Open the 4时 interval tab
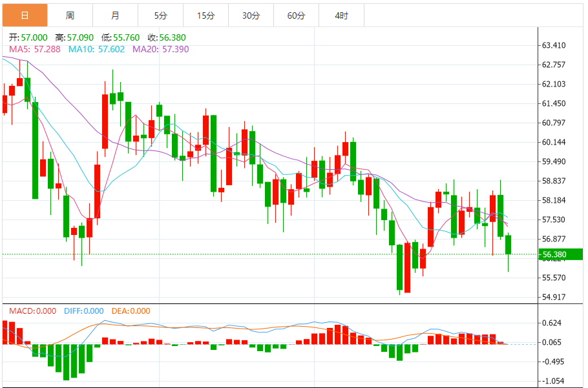Image resolution: width=588 pixels, height=388 pixels. pos(341,15)
